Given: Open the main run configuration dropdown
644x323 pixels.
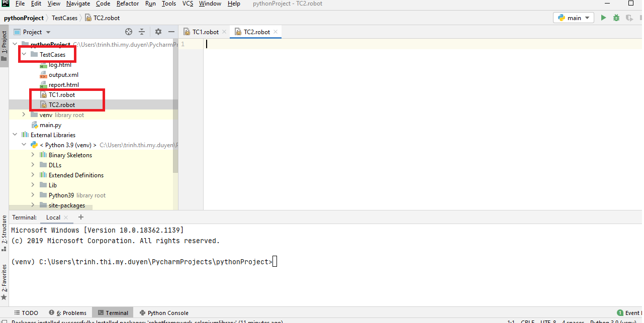Looking at the screenshot, I should tap(574, 18).
